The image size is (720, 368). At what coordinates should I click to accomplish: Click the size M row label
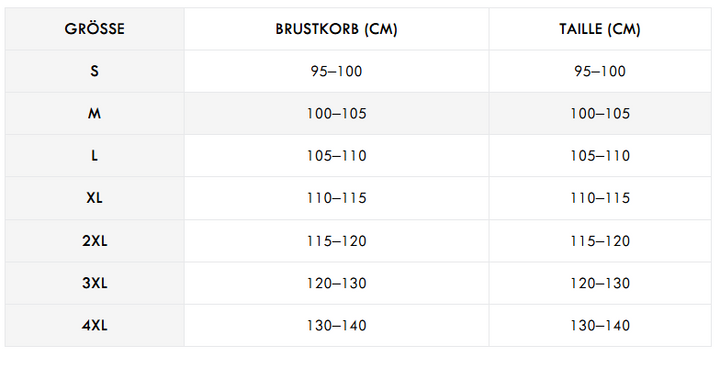pyautogui.click(x=95, y=113)
